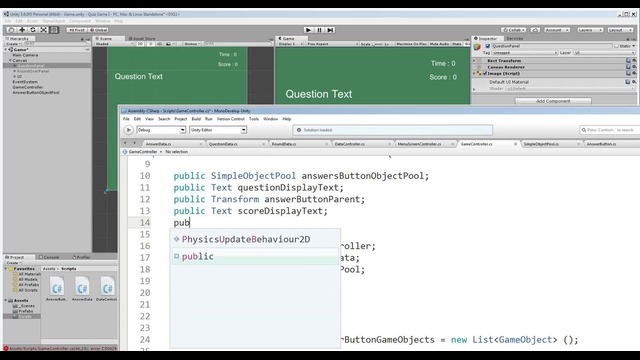Open MonoDevelop Build menu
The width and height of the screenshot is (640, 360).
196,119
